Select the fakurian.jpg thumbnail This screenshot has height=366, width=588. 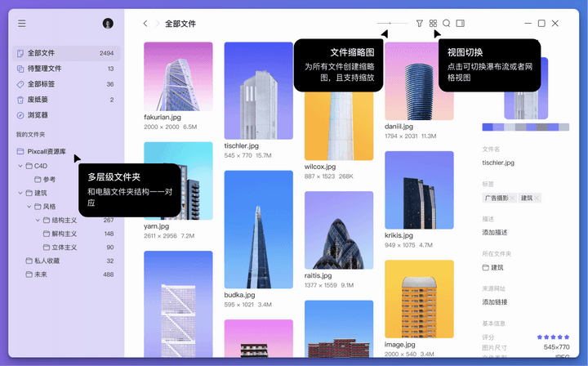pos(178,76)
